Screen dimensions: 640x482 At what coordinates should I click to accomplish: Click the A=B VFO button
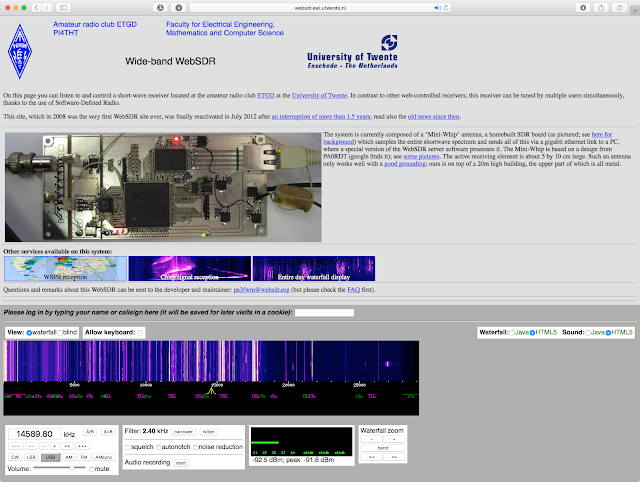tap(108, 432)
